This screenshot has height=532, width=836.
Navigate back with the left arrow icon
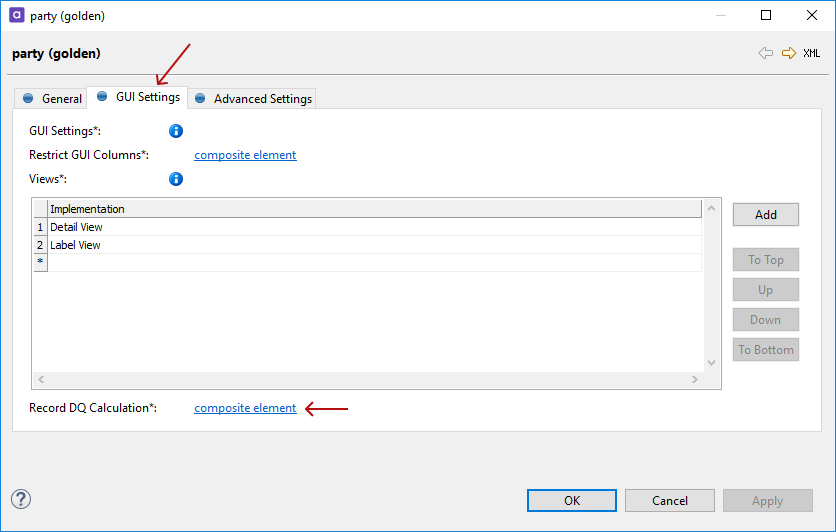766,53
